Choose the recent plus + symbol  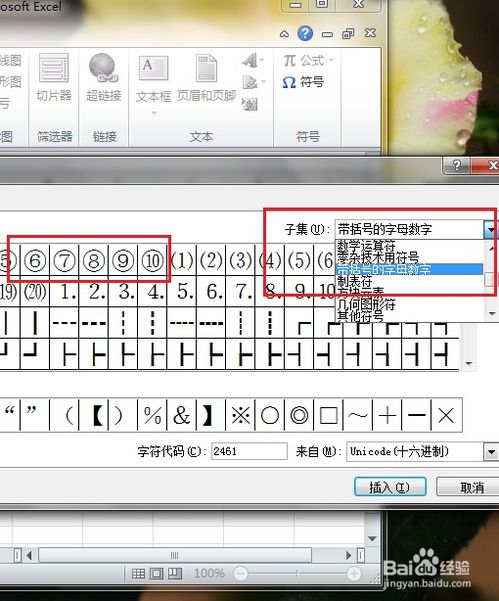tap(387, 415)
